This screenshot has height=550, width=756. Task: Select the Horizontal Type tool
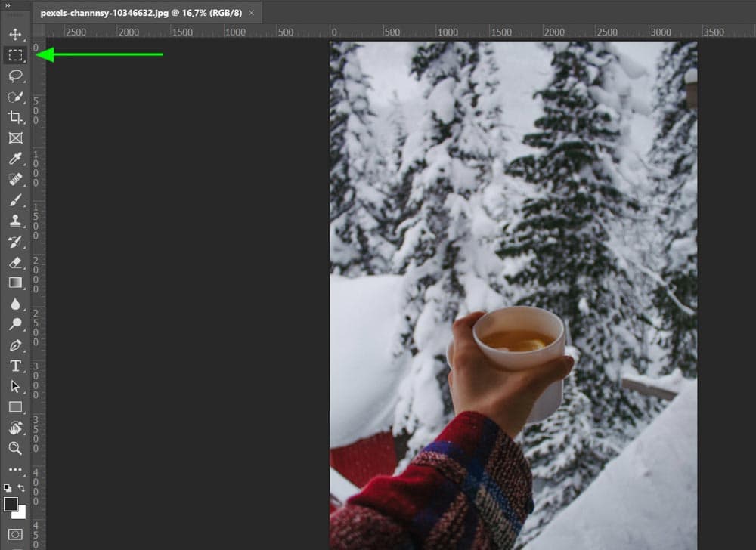(x=15, y=366)
